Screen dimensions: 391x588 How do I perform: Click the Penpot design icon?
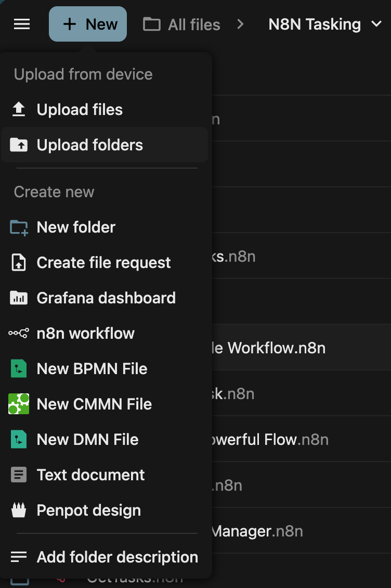(19, 510)
